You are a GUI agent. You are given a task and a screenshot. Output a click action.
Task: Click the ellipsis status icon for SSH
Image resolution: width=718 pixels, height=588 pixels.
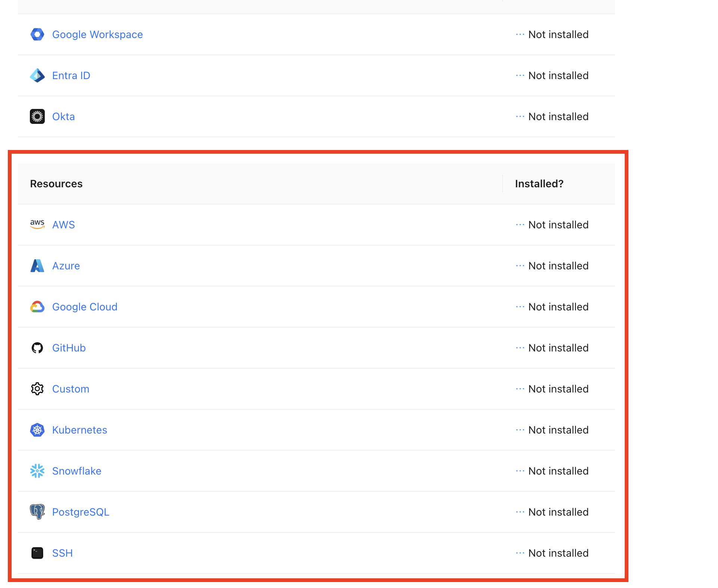click(x=520, y=553)
